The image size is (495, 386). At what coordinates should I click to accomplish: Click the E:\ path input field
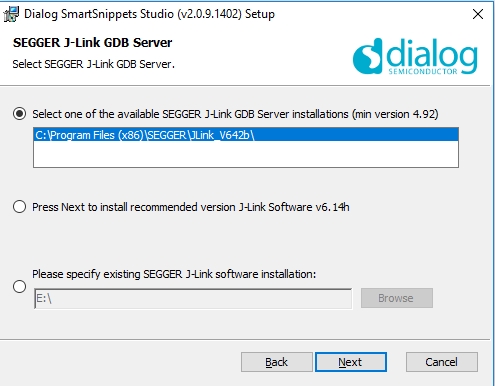(x=193, y=299)
